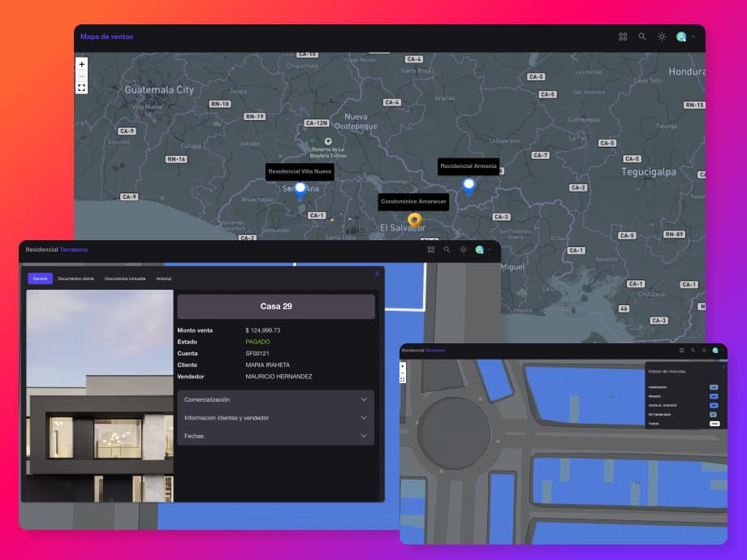Toggle the second housing status switch
Screen dimensions: 747x560
714,396
